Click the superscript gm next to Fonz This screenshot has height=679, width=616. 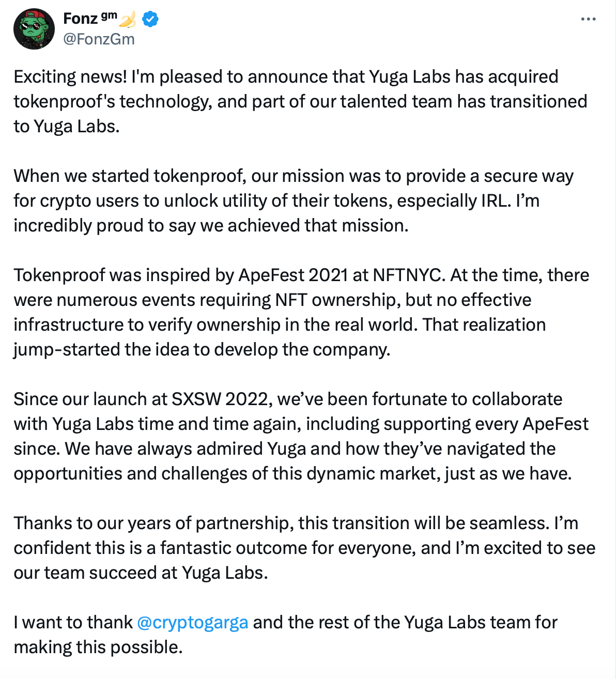109,16
